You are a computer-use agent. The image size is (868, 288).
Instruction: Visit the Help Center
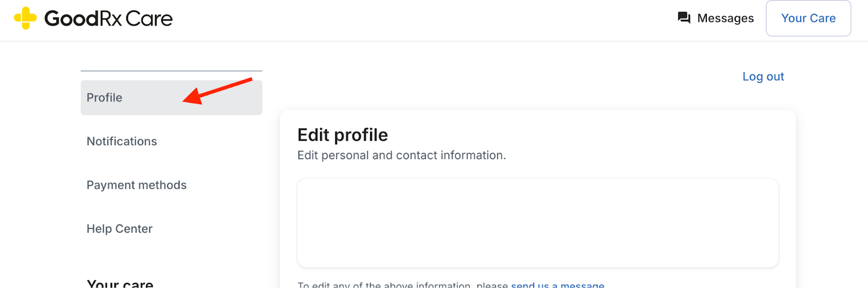119,229
